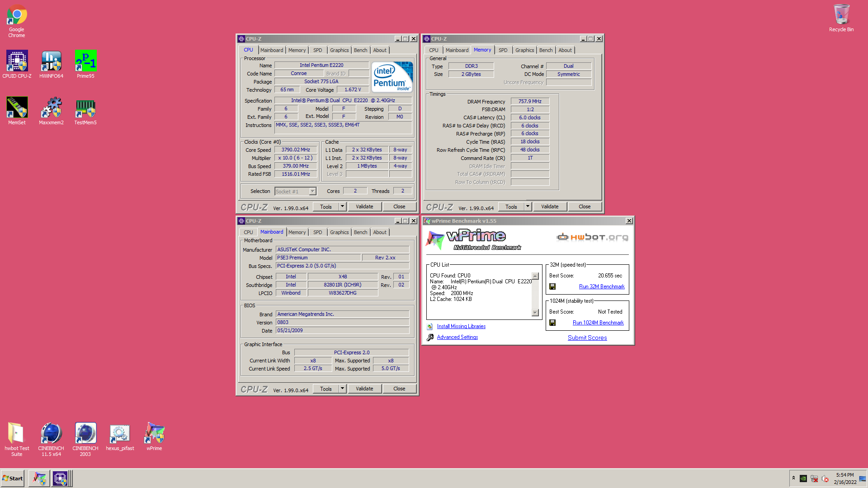Open Tools dropdown arrow in CPU tab window
The image size is (868, 488).
coord(342,206)
